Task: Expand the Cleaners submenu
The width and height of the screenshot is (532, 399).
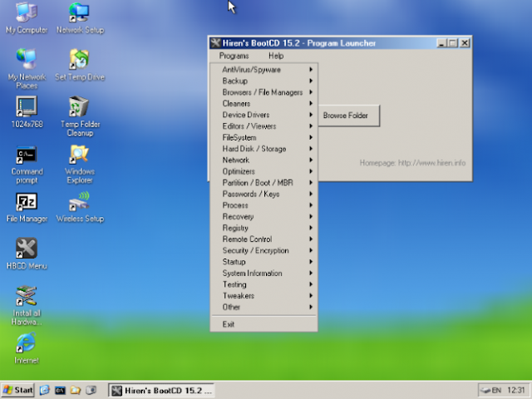Action: [x=264, y=103]
